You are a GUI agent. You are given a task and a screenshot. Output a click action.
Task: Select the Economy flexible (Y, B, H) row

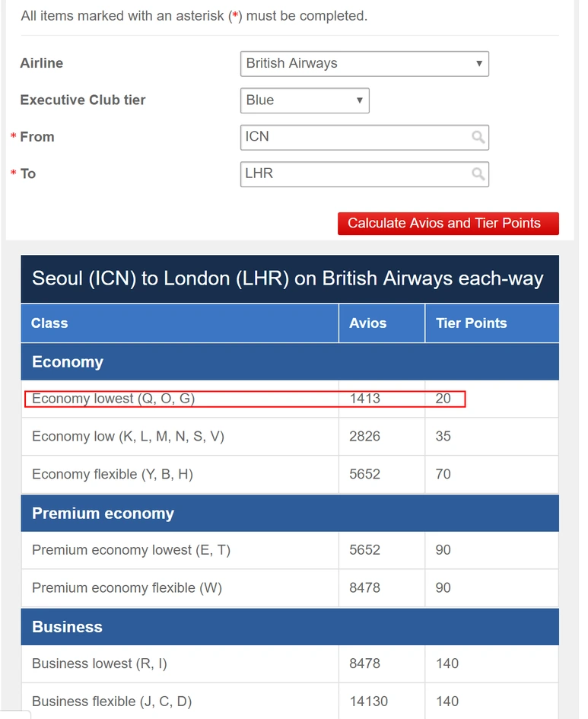[290, 474]
